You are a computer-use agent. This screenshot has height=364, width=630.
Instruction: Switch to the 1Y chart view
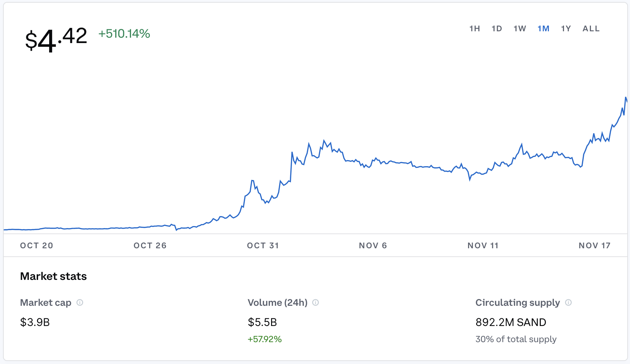point(566,29)
